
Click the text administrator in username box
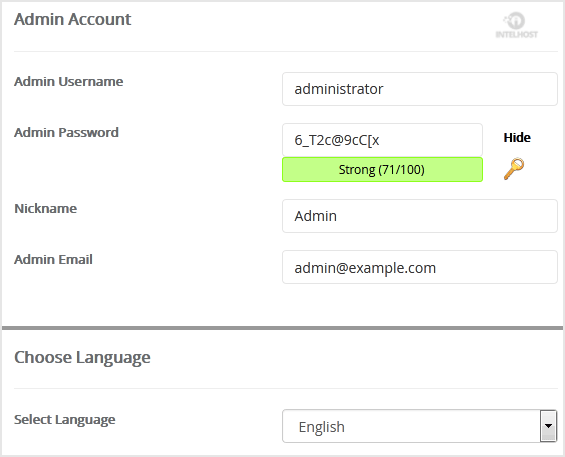pyautogui.click(x=339, y=89)
